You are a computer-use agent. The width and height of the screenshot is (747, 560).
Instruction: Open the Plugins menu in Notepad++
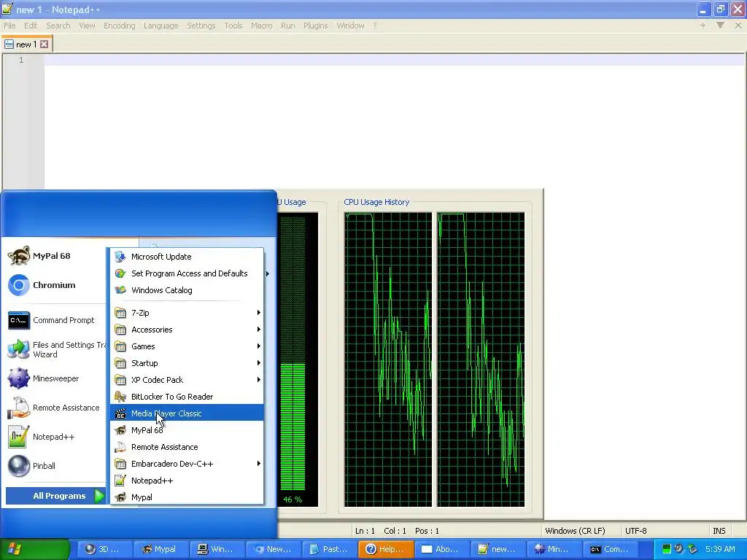click(x=315, y=26)
